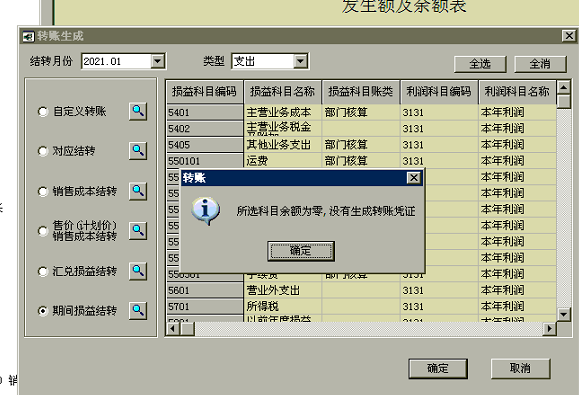This screenshot has width=579, height=395.
Task: Open the 类型 dropdown showing 支出
Action: pos(301,61)
